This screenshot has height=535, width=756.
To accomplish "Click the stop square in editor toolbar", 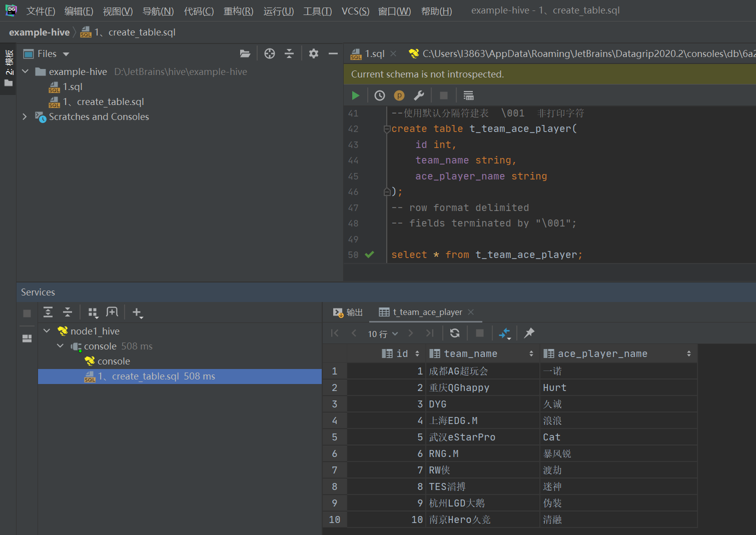I will pos(444,95).
